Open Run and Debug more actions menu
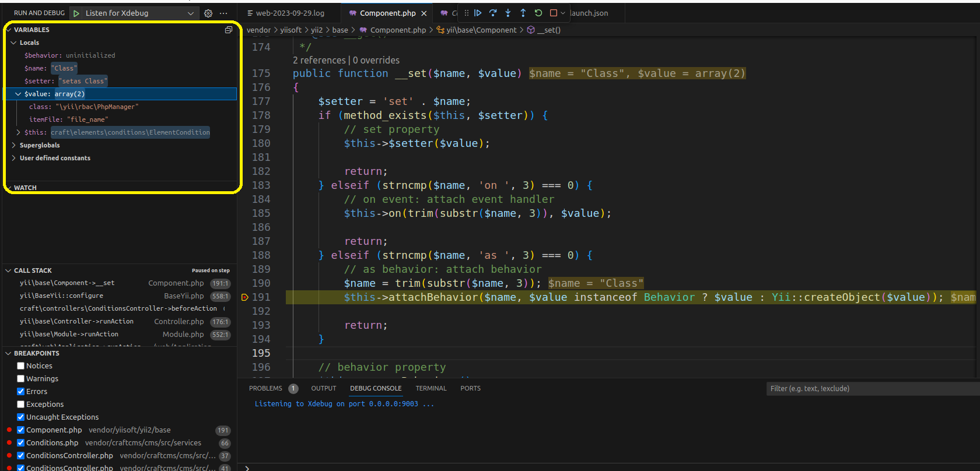 pyautogui.click(x=223, y=13)
